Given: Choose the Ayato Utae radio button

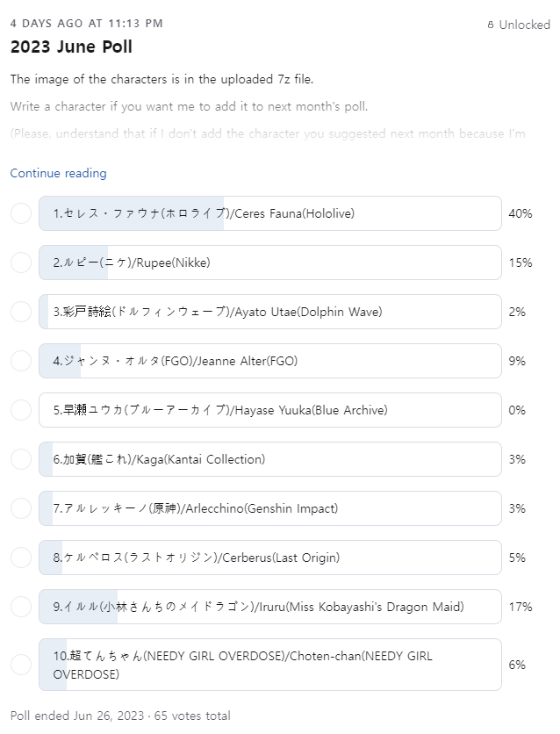Looking at the screenshot, I should coord(21,312).
